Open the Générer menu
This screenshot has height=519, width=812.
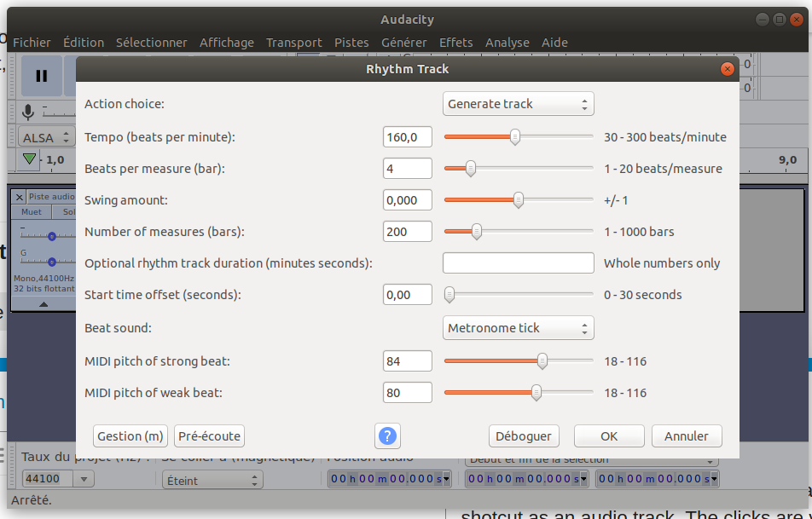point(404,43)
